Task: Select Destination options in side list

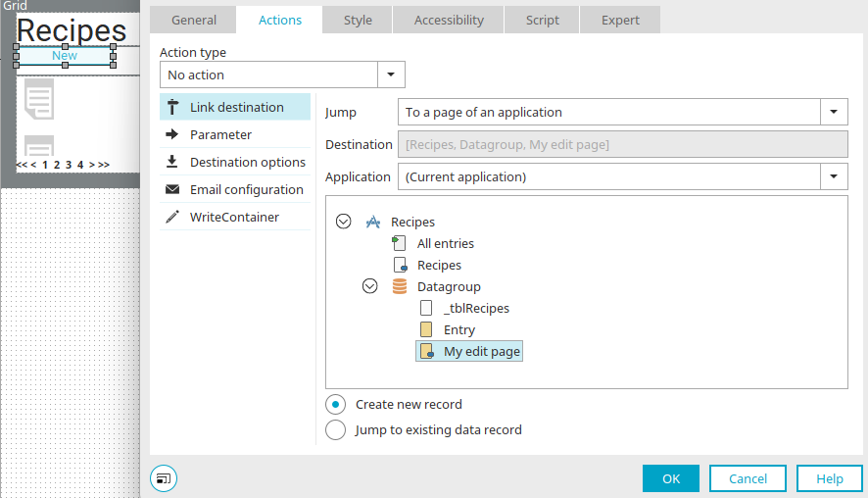Action: click(x=235, y=162)
